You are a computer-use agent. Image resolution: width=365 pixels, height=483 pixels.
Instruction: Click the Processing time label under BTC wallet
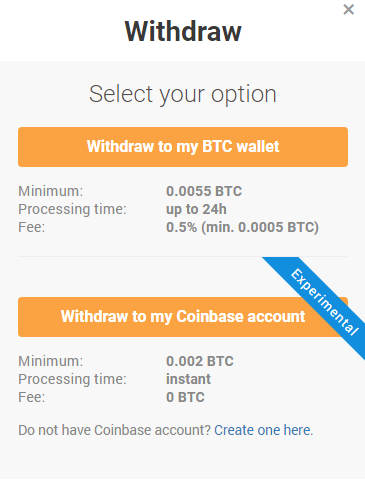[73, 209]
